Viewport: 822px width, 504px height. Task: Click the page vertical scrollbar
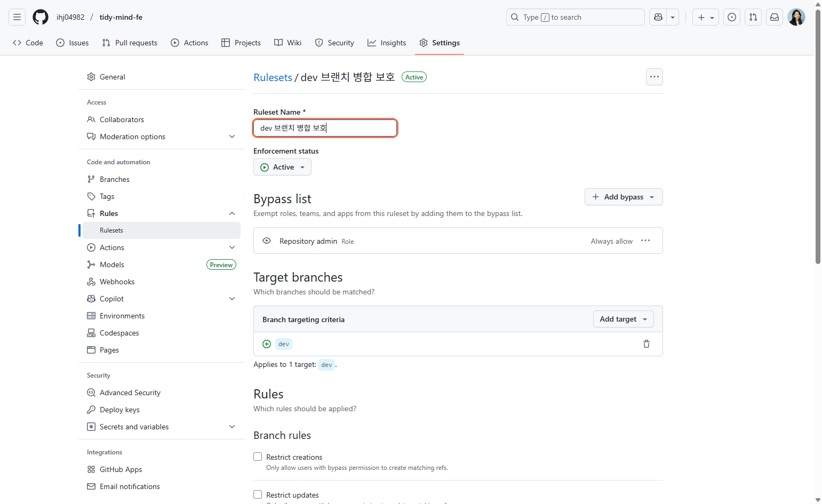pyautogui.click(x=818, y=136)
